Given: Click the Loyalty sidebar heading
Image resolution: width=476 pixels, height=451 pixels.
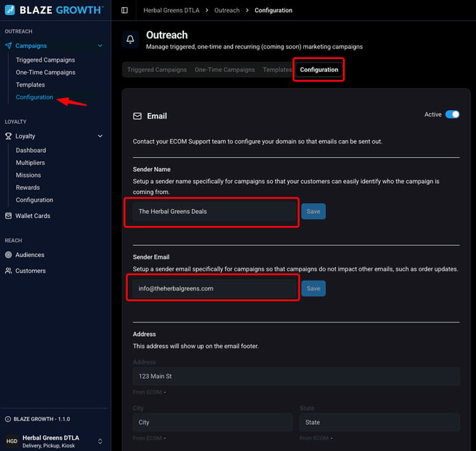Looking at the screenshot, I should point(25,136).
